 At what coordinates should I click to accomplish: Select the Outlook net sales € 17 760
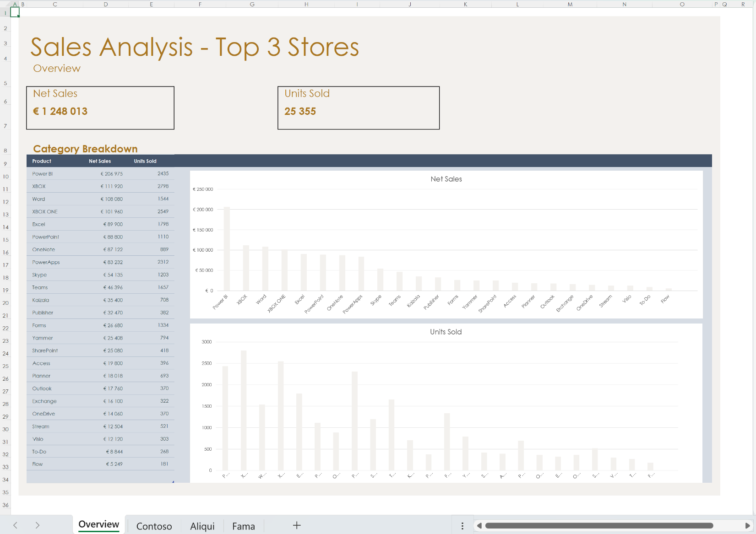tap(113, 388)
